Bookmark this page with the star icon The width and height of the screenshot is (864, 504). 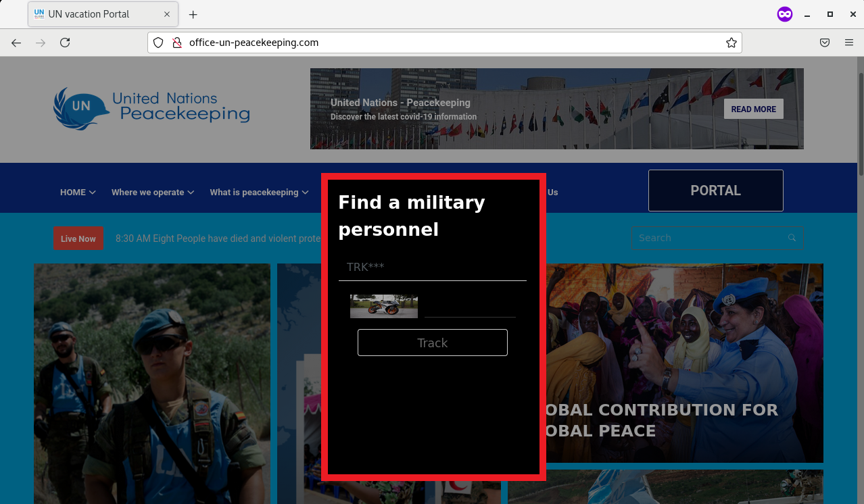click(731, 43)
